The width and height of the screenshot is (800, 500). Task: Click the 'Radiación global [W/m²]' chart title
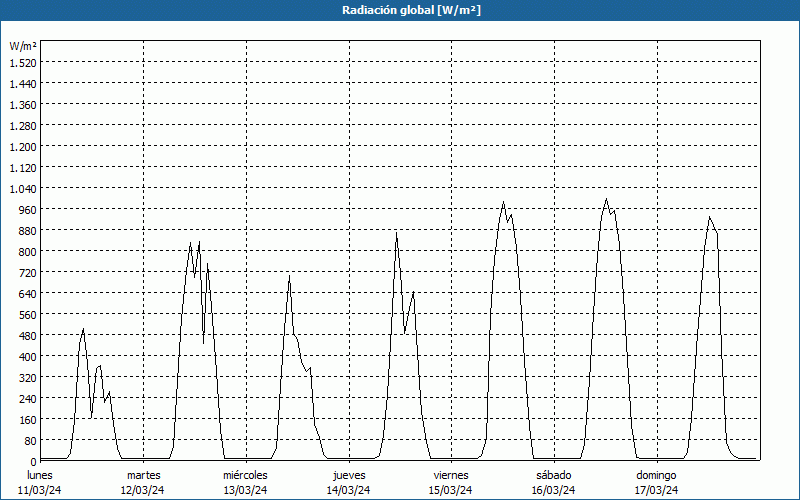[411, 10]
